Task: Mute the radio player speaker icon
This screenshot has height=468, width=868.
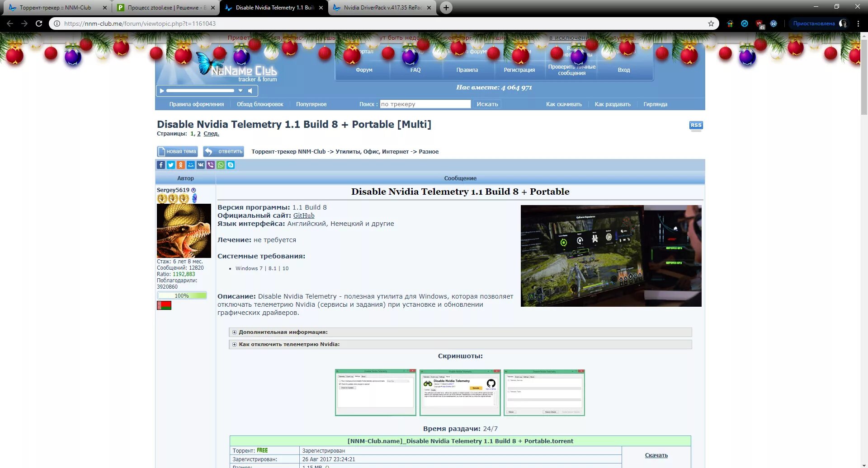Action: click(250, 91)
